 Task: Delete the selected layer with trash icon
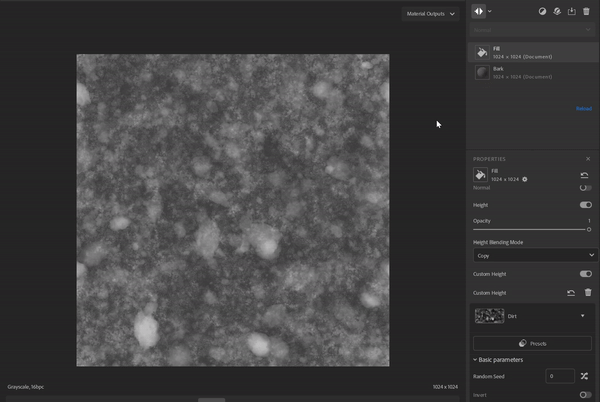pos(586,12)
